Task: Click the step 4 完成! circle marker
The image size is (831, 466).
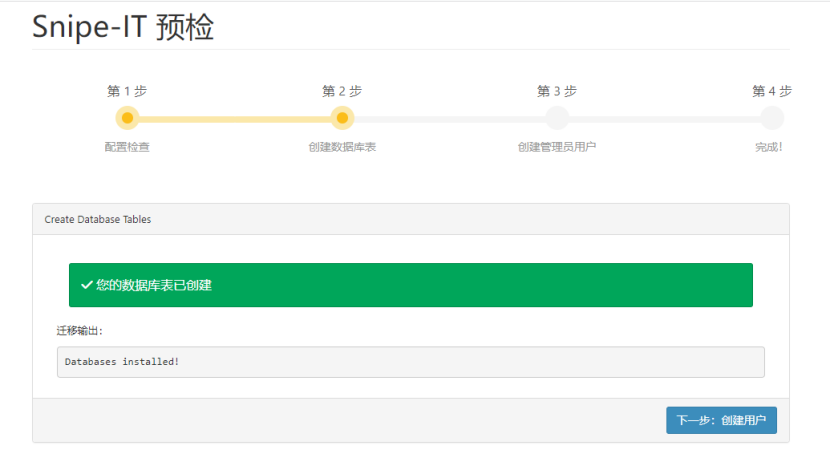Action: click(772, 118)
